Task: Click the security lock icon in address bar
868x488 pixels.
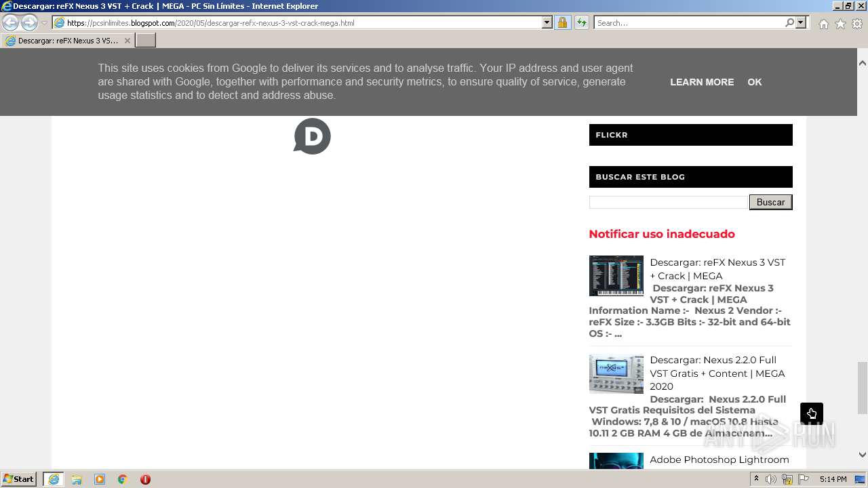Action: pyautogui.click(x=562, y=23)
